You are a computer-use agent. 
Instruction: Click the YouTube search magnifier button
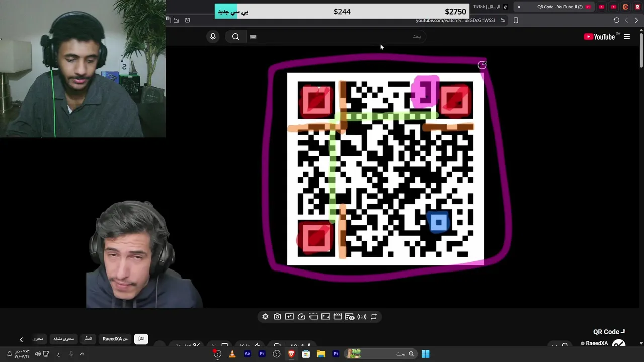pyautogui.click(x=235, y=36)
